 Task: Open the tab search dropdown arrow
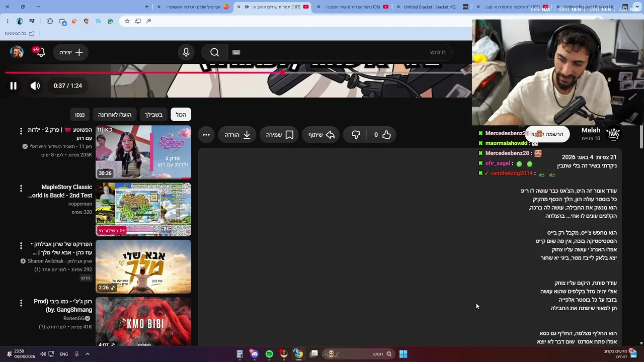(x=638, y=7)
